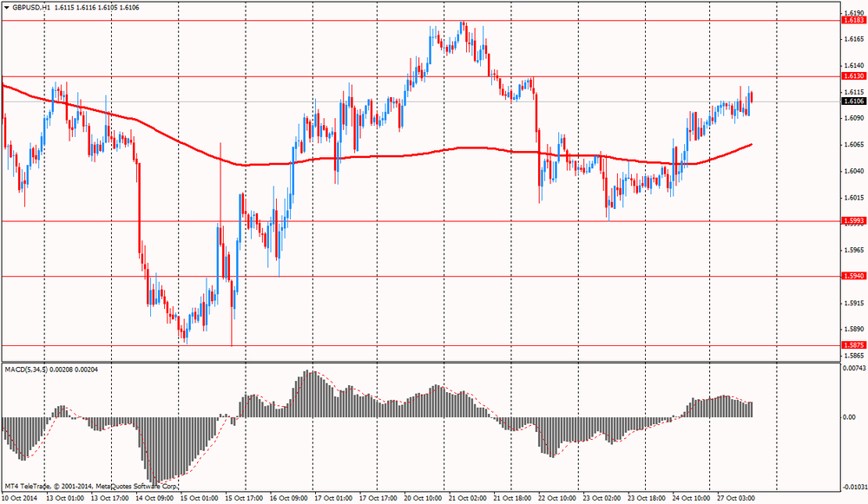Click the 14 Oct 09:00 time label
This screenshot has height=504, width=868.
pyautogui.click(x=155, y=499)
